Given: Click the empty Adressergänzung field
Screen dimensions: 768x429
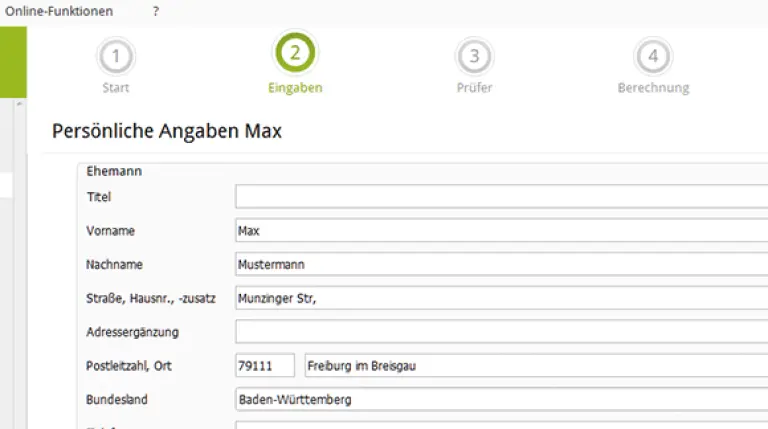Looking at the screenshot, I should point(500,331).
